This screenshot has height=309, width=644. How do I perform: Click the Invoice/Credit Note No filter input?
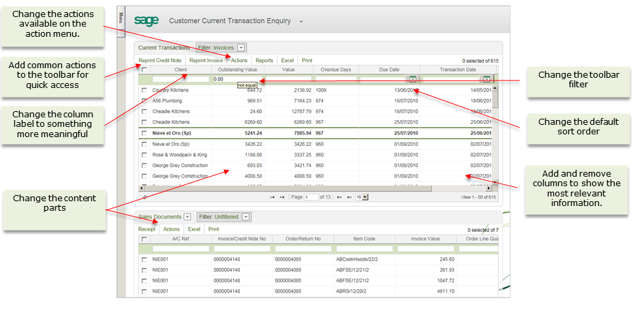coord(242,248)
